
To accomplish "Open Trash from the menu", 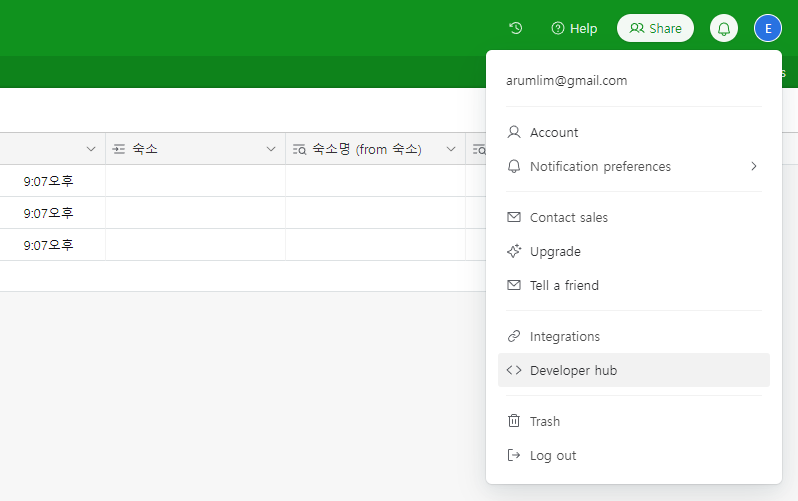I will (634, 422).
